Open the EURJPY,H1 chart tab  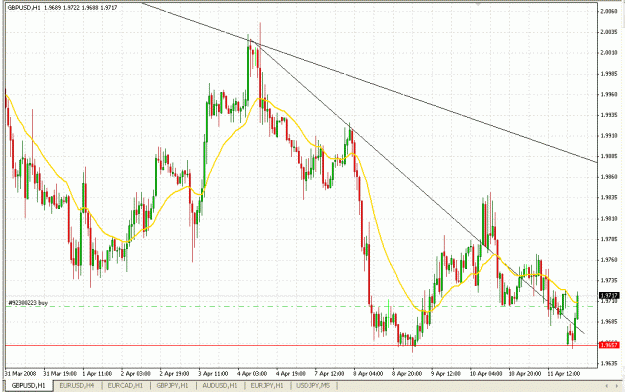pos(267,386)
